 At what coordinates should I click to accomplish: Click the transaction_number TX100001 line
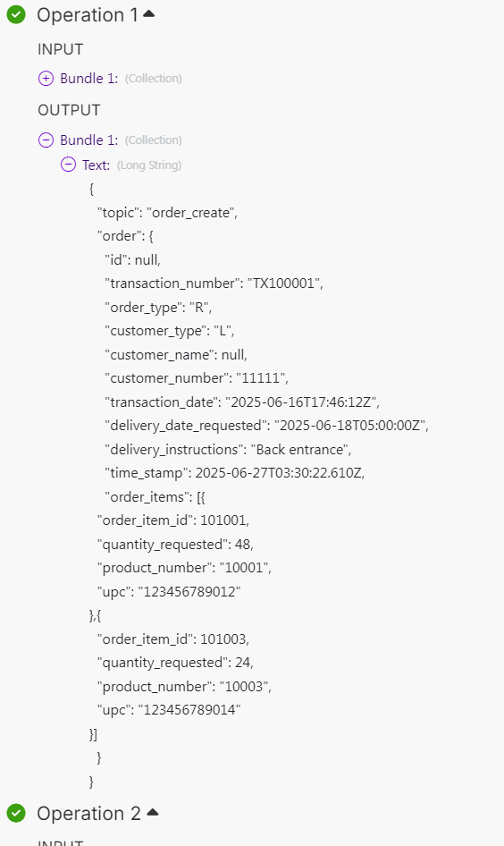coord(214,283)
